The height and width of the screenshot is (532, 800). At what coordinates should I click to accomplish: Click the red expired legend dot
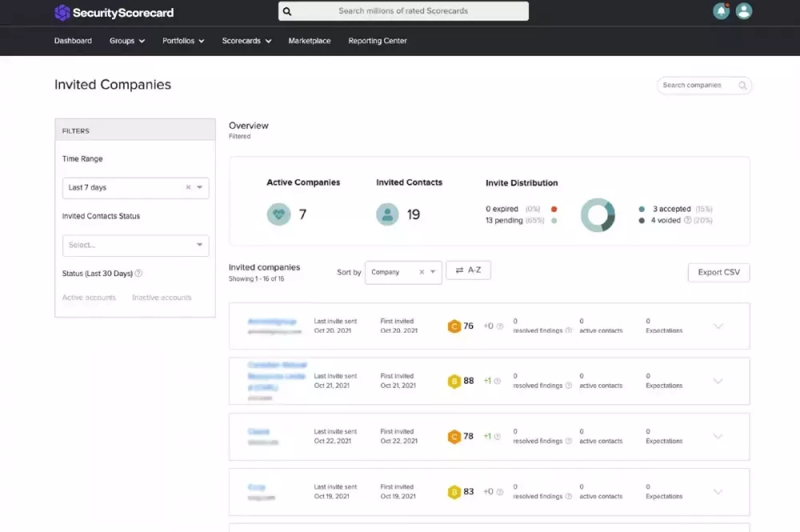point(554,209)
